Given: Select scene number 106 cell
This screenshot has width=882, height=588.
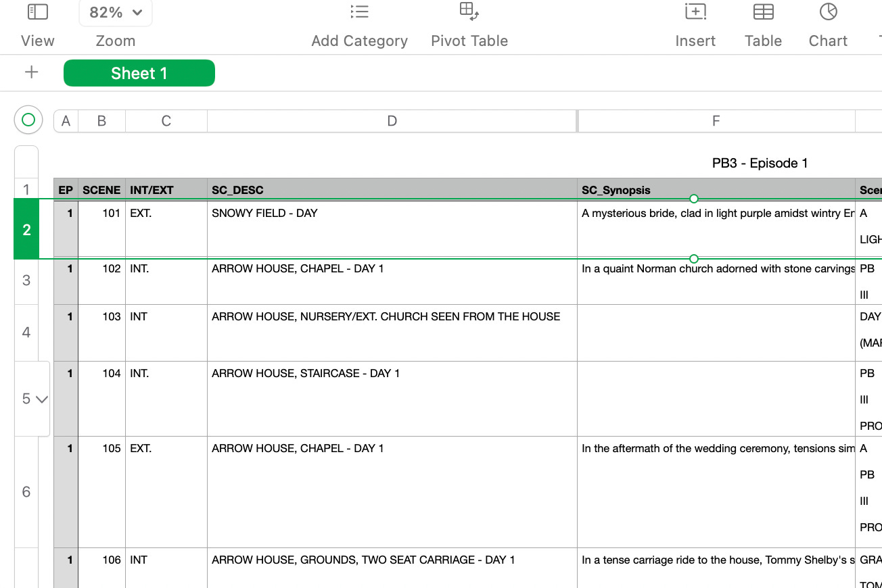Looking at the screenshot, I should 101,568.
